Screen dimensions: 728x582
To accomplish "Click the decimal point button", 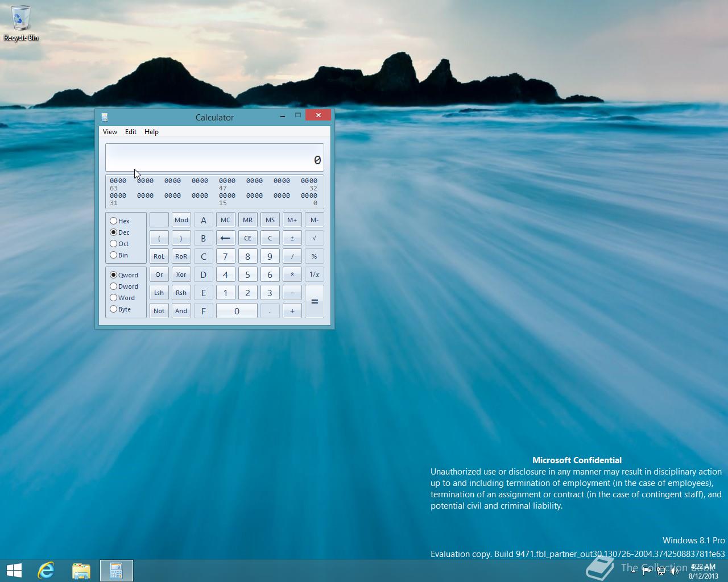I will pos(270,311).
